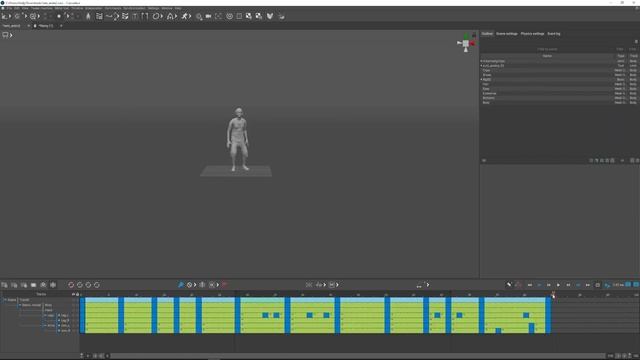
Task: Open dropdown arrow beside axis manipulator icon
Action: (x=10, y=16)
